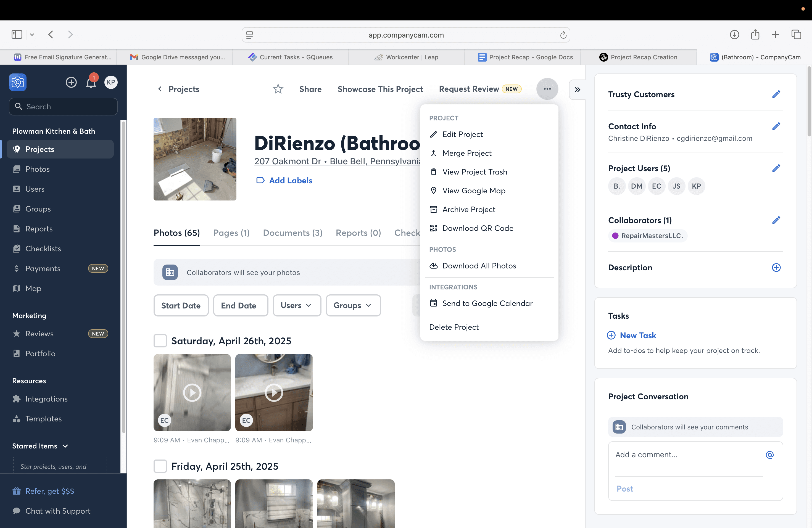Select View Google Map

489,191
